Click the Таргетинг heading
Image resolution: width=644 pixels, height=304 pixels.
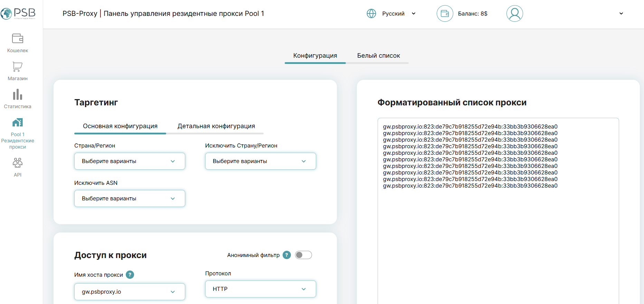(96, 103)
